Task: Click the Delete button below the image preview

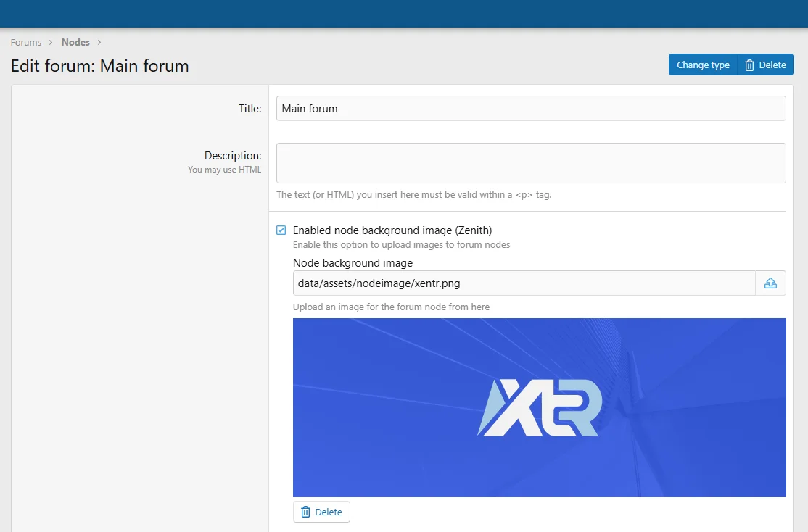Action: [321, 512]
